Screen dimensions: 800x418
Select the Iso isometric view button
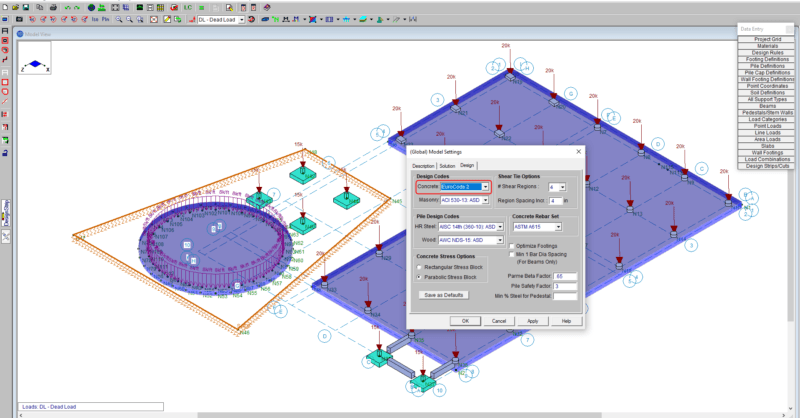(x=94, y=18)
